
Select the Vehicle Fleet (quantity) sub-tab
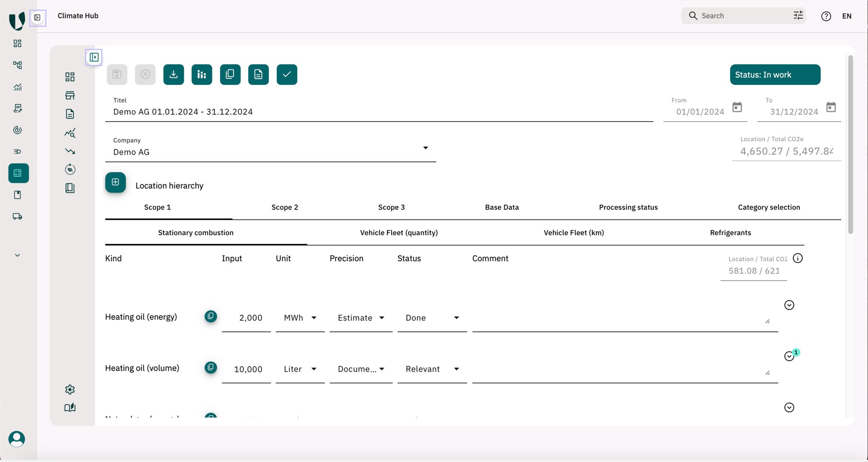click(399, 233)
